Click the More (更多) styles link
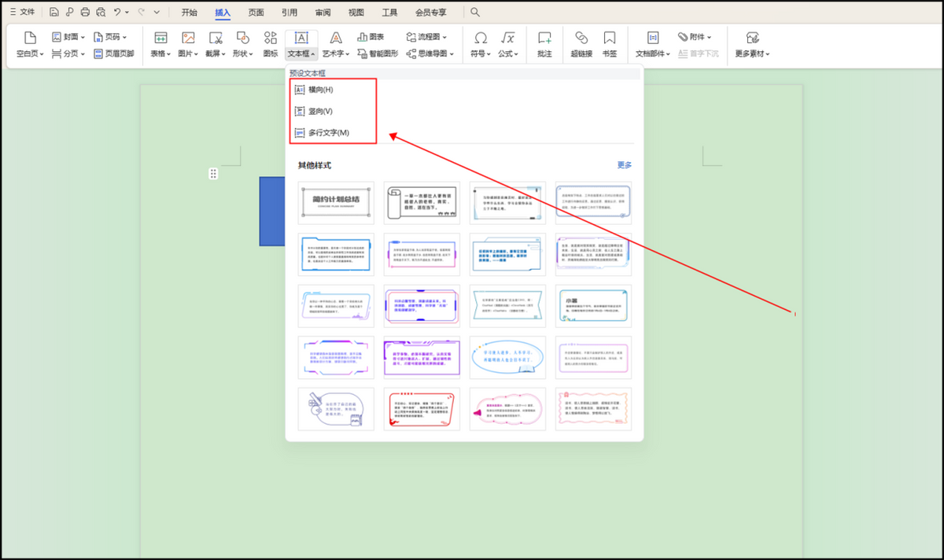The image size is (944, 560). 625,165
